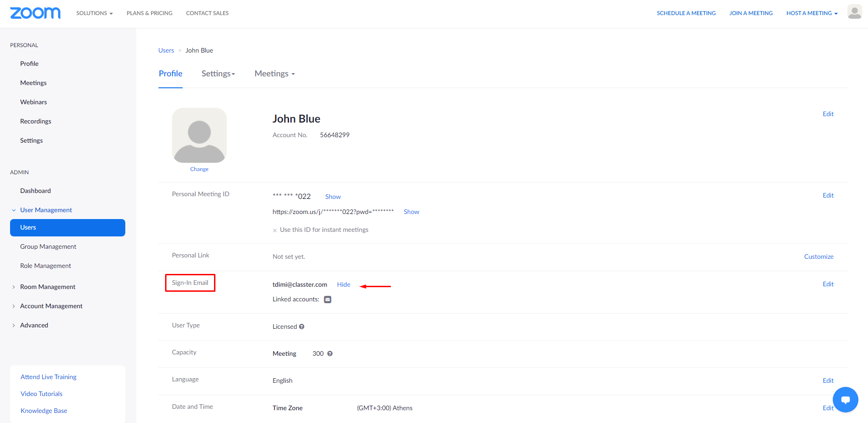Viewport: 868px width, 423px height.
Task: Click John Blue's profile picture placeholder
Action: pos(199,135)
